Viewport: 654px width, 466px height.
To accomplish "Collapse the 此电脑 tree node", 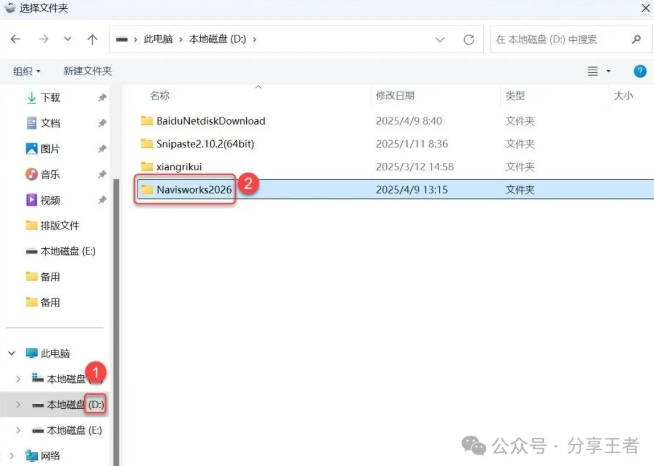I will click(x=12, y=353).
